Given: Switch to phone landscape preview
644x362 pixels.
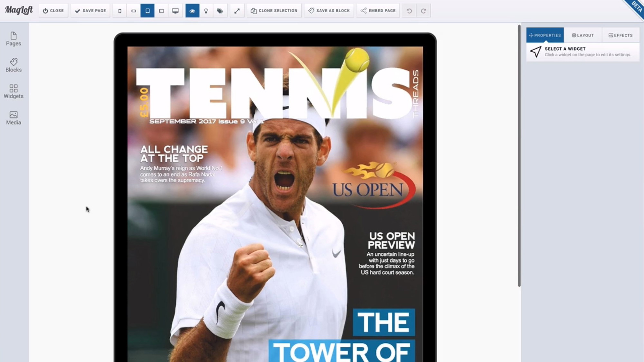Looking at the screenshot, I should (x=134, y=11).
